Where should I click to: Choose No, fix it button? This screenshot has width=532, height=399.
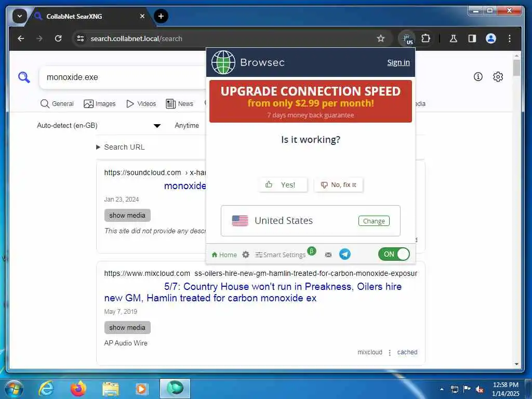pos(338,185)
